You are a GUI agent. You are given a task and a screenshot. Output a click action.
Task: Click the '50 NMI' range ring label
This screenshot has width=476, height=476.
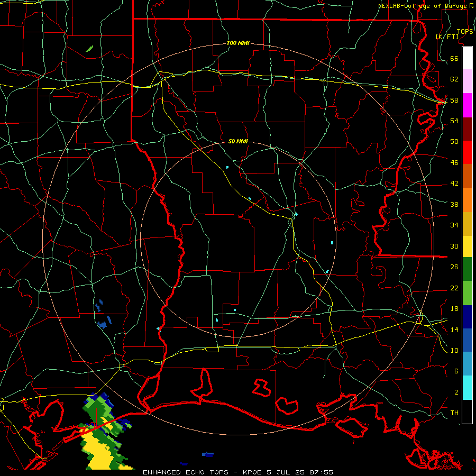point(239,141)
